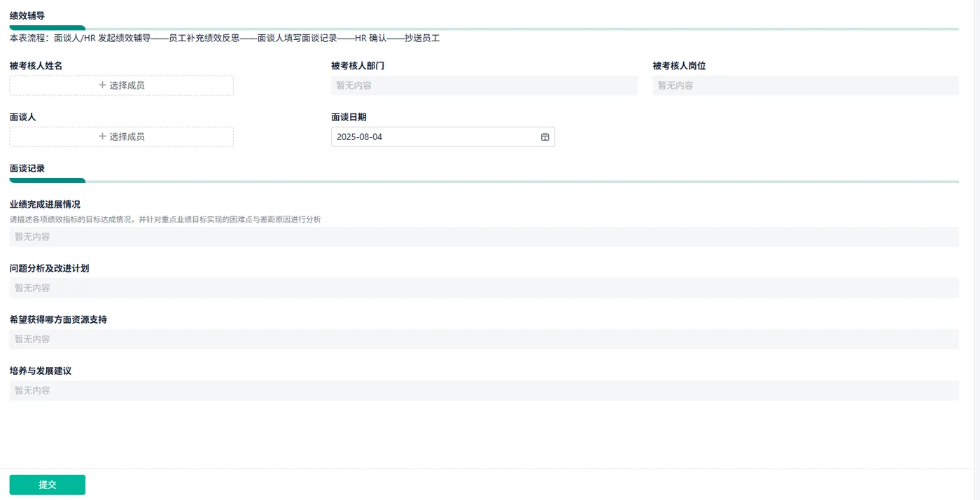The width and height of the screenshot is (980, 500).
Task: Click 选择成员 under 被考核人姓名
Action: (122, 85)
